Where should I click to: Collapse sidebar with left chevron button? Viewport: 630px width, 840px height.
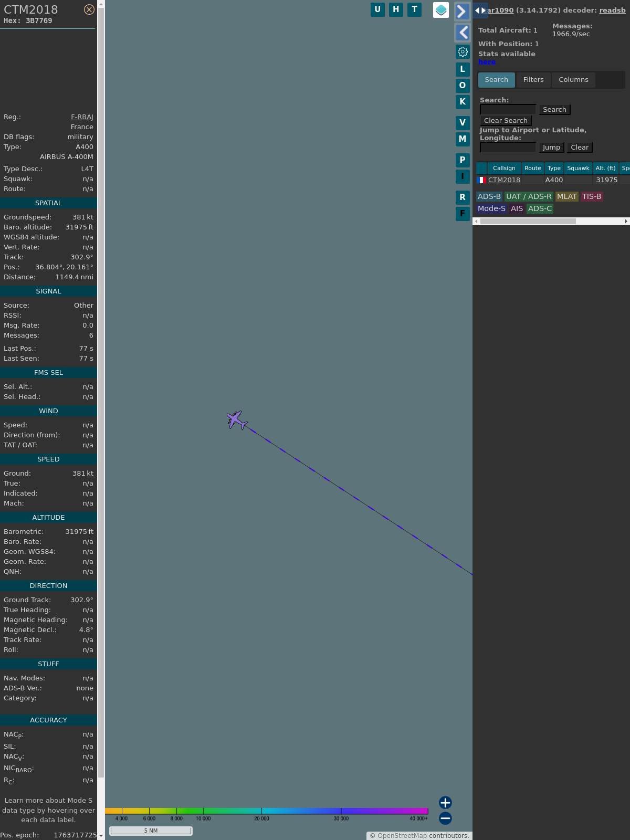462,33
